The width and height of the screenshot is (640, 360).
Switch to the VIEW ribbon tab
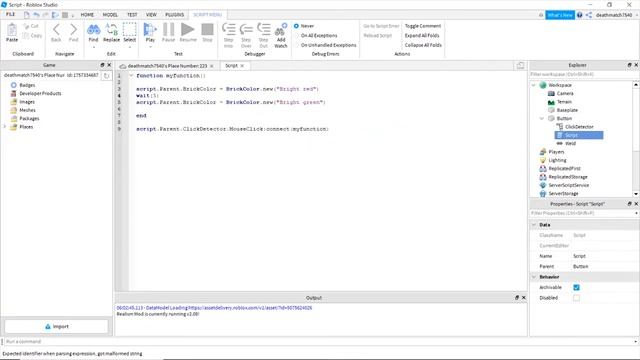(x=151, y=15)
